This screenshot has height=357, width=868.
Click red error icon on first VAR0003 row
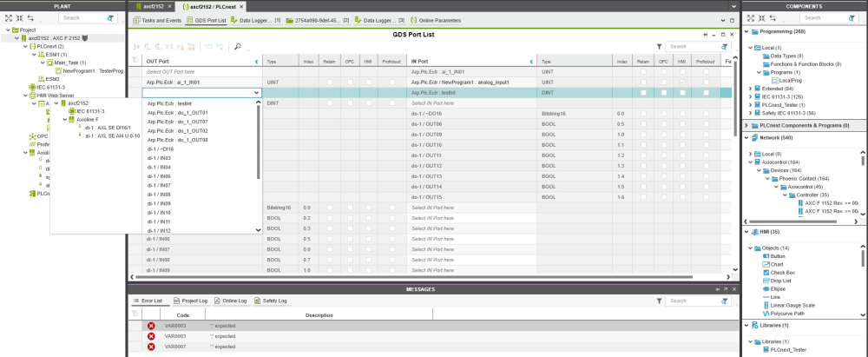pos(151,326)
